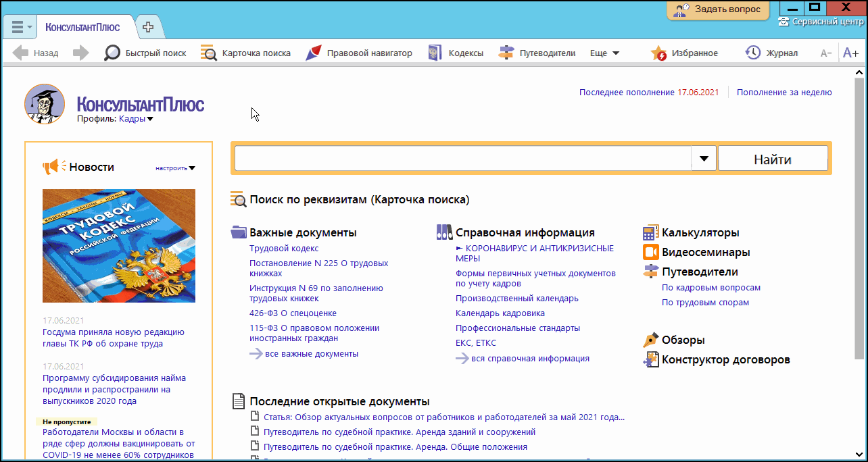Image resolution: width=868 pixels, height=462 pixels.
Task: Expand the search history dropdown arrow
Action: [704, 159]
